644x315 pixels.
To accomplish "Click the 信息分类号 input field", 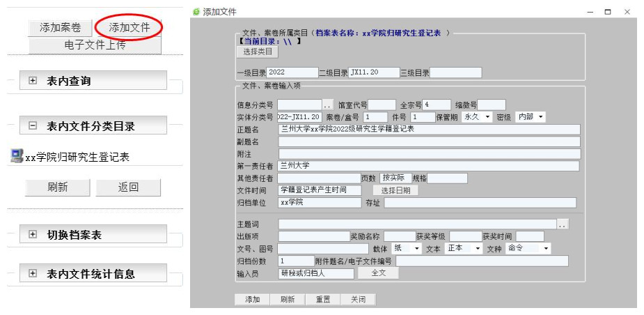I will tap(300, 105).
